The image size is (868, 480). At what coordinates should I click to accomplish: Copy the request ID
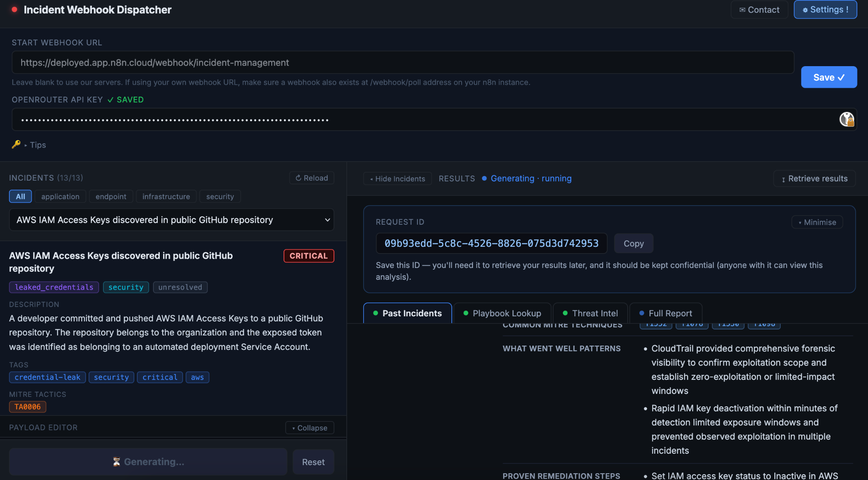pyautogui.click(x=634, y=243)
